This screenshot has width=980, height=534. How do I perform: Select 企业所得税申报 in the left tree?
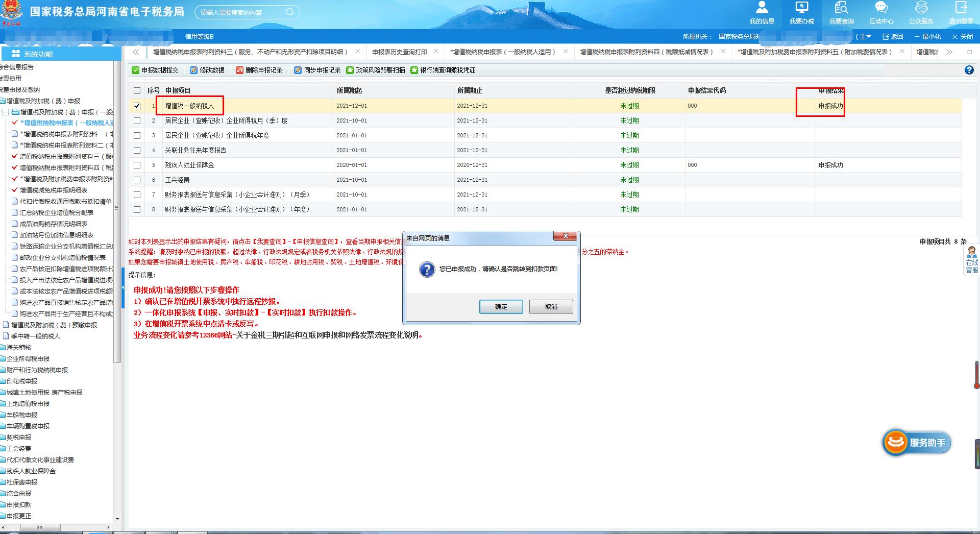(28, 359)
